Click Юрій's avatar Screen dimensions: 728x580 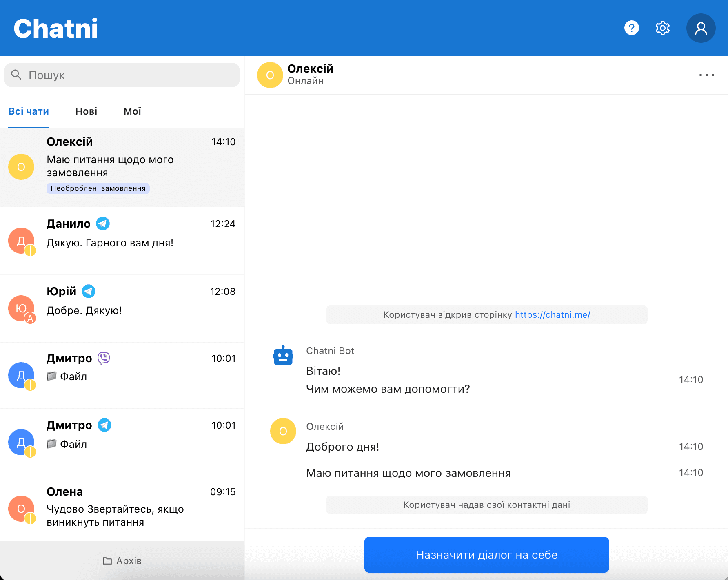pyautogui.click(x=21, y=308)
